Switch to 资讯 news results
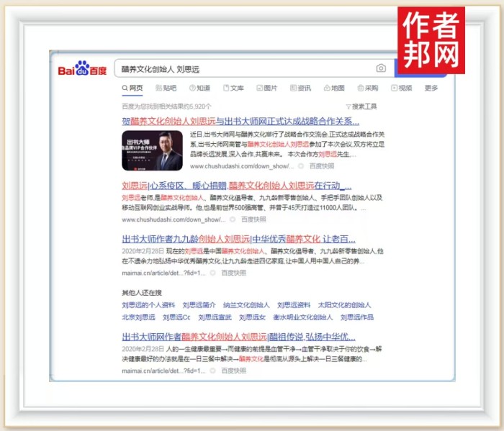Screen dimensions: 504x431 [300, 89]
